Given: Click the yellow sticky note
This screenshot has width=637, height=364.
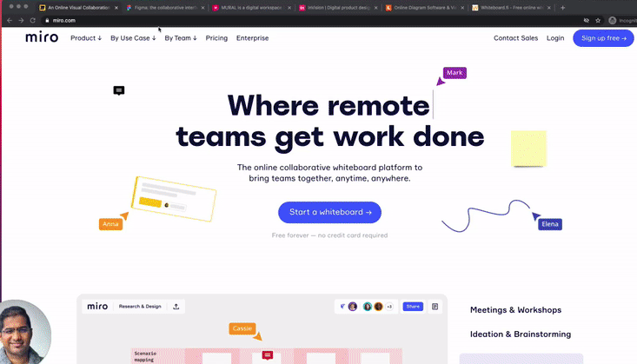Looking at the screenshot, I should [528, 149].
